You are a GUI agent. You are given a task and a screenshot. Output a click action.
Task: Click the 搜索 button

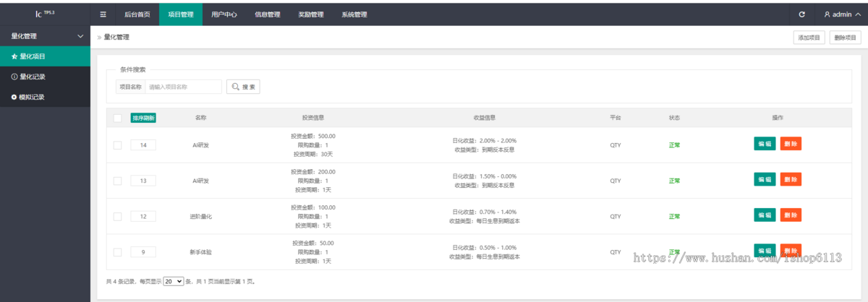click(243, 87)
